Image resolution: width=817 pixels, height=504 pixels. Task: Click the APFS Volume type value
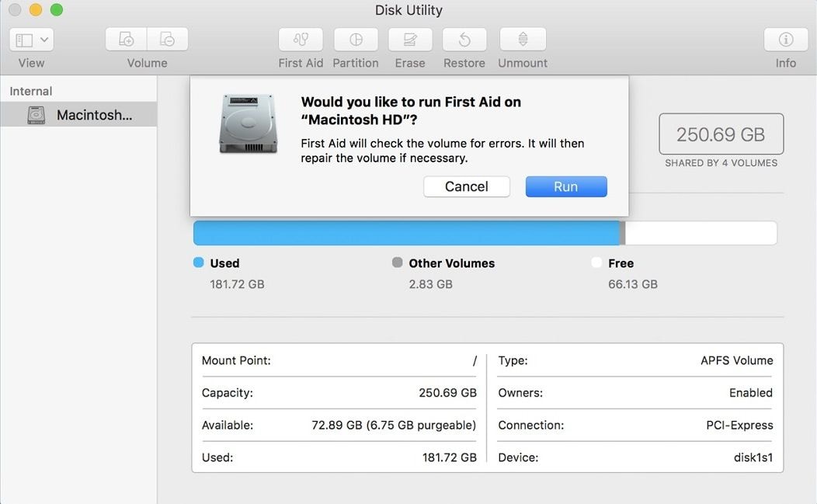coord(736,360)
